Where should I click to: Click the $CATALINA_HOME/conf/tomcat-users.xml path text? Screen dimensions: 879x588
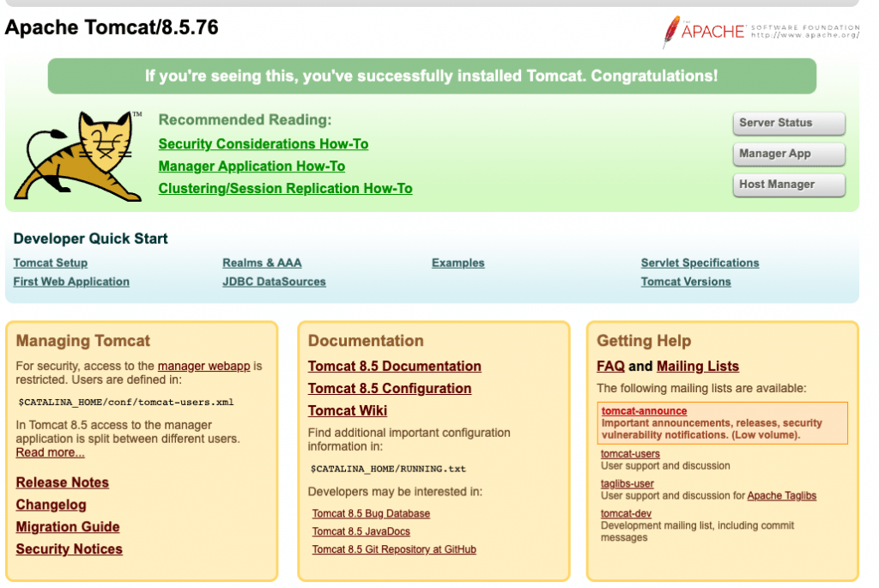[126, 403]
